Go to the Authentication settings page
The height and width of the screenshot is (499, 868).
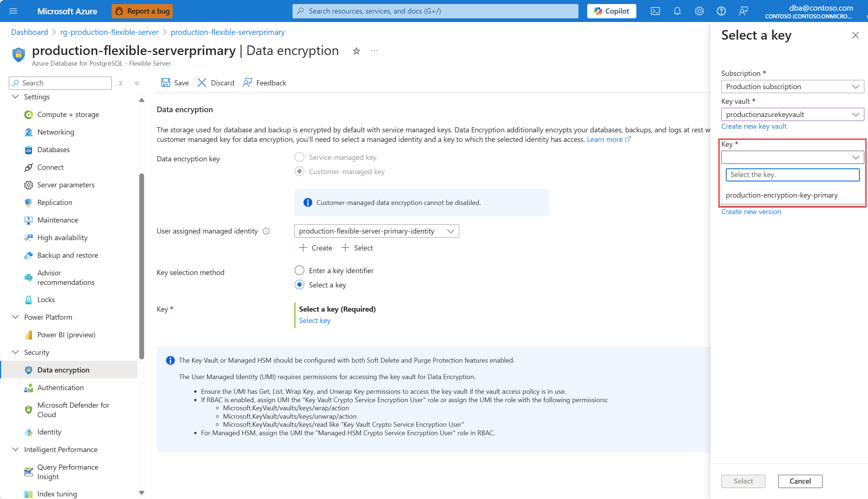click(60, 388)
